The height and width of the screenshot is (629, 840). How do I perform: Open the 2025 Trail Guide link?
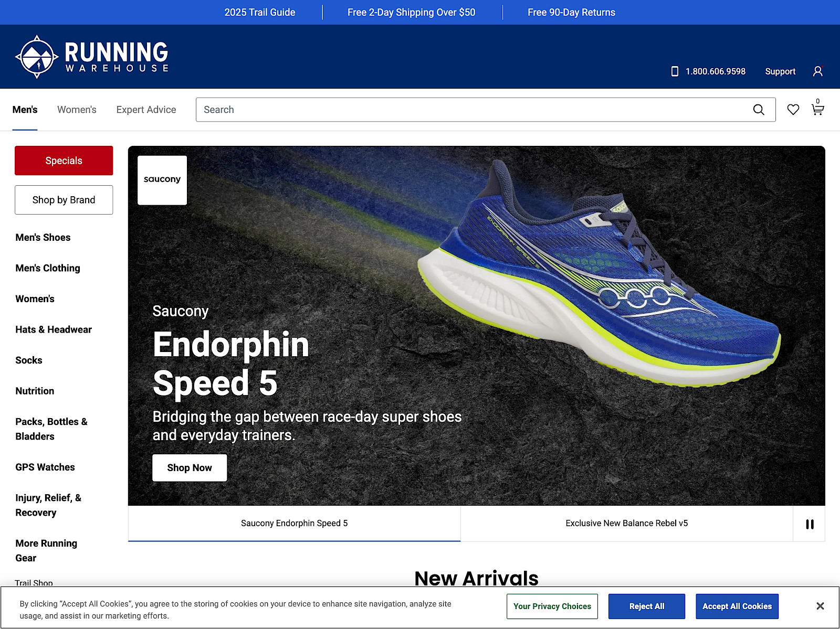click(x=259, y=12)
